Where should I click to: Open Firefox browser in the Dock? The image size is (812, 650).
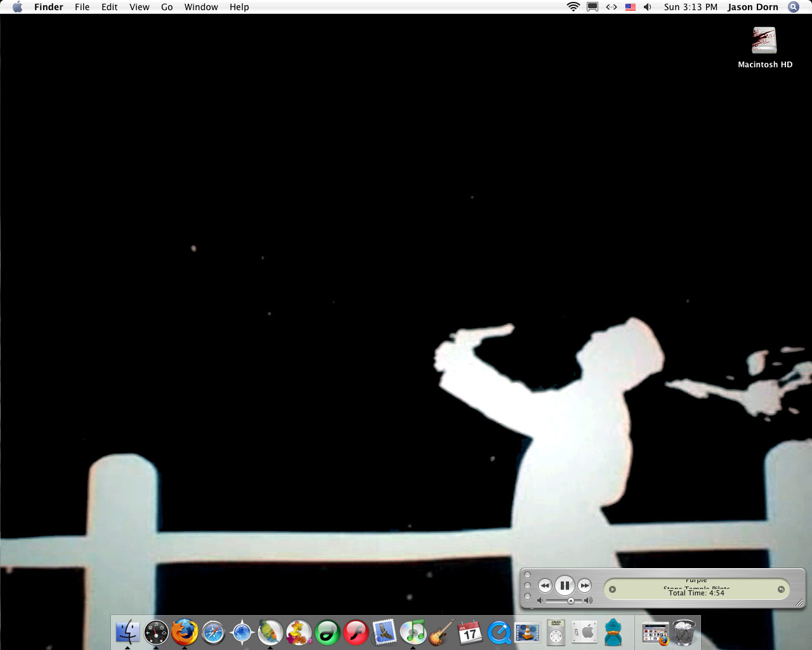(x=185, y=632)
